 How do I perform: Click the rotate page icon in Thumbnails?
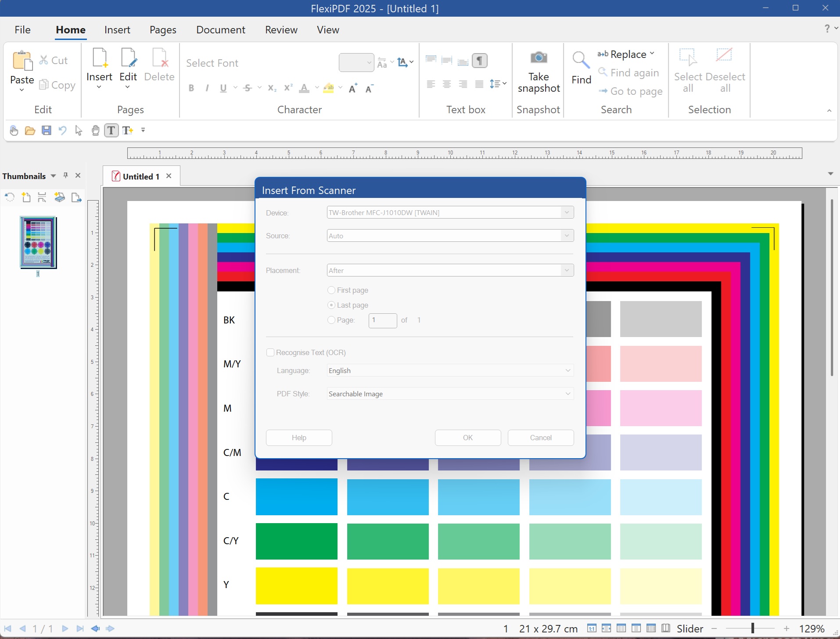tap(10, 197)
